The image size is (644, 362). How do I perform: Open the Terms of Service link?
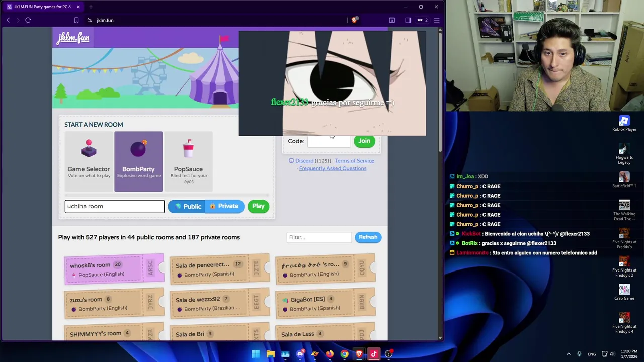[x=354, y=161]
